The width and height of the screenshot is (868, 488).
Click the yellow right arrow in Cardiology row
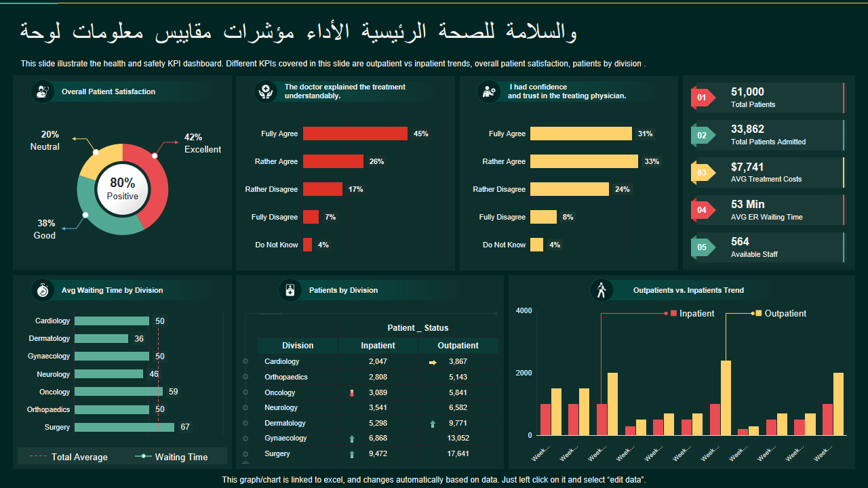tap(433, 362)
